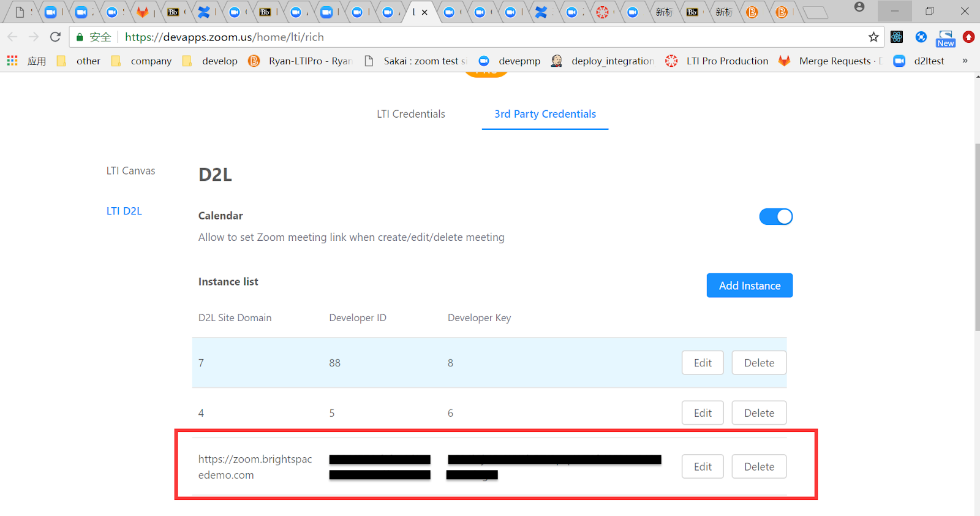Click the https://zoom.brightspacedemo.com domain text
This screenshot has height=516, width=980.
(x=255, y=467)
